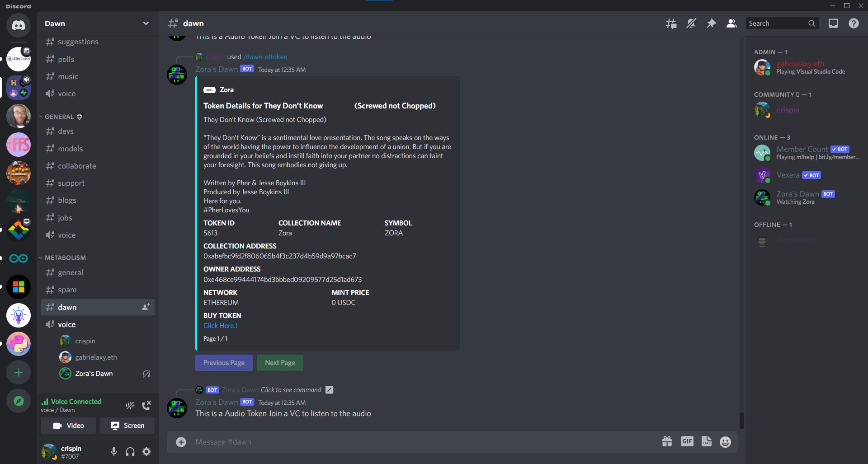
Task: Open the collaborate channel
Action: click(x=98, y=166)
